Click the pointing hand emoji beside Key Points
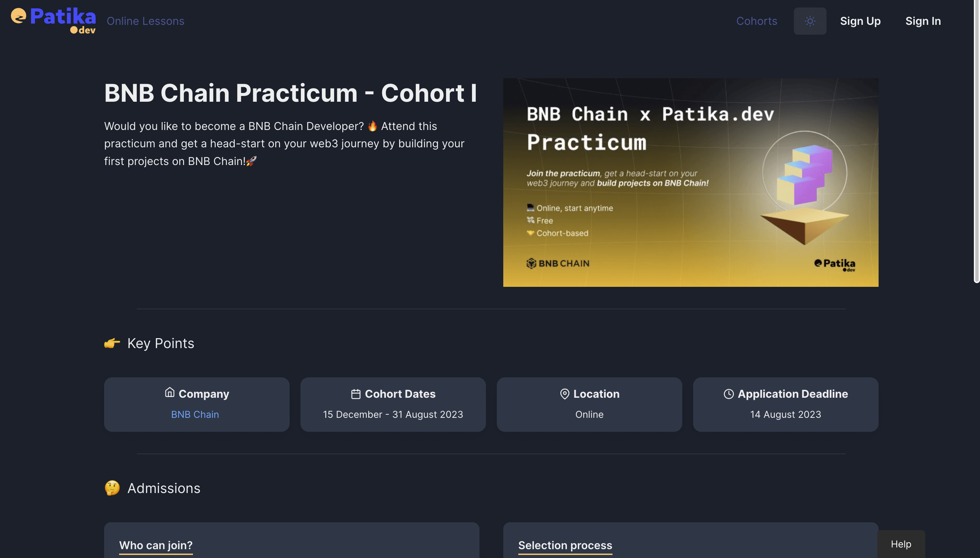The width and height of the screenshot is (980, 558). pos(112,343)
